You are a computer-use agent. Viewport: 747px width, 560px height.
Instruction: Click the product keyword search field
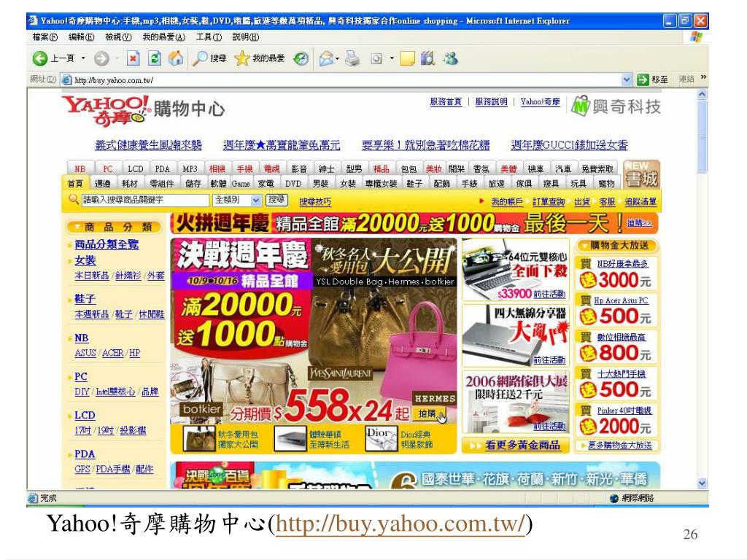click(145, 200)
